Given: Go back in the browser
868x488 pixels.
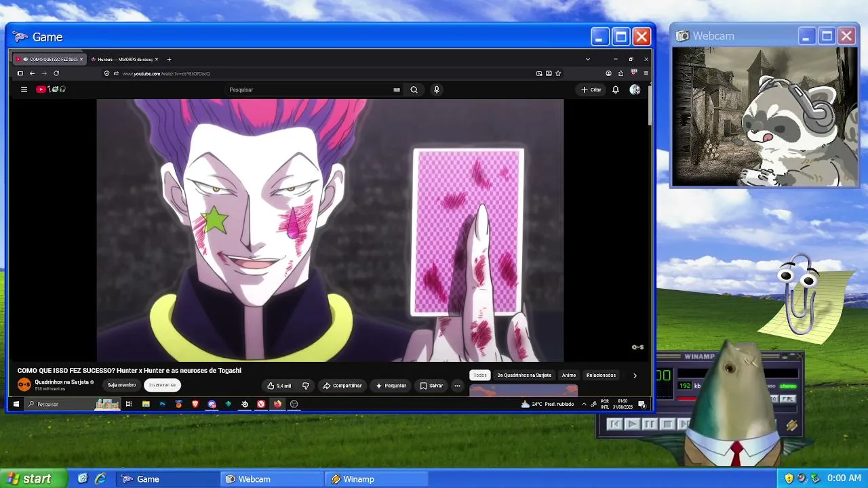Looking at the screenshot, I should point(32,73).
